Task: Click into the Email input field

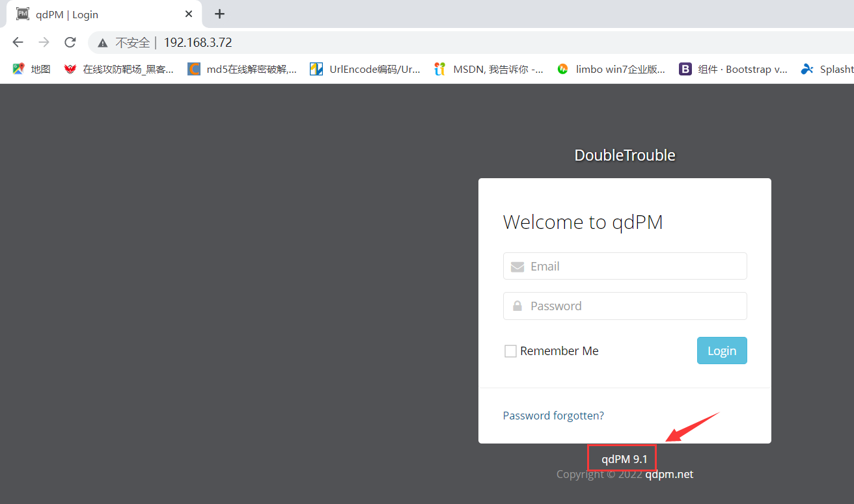Action: [625, 266]
